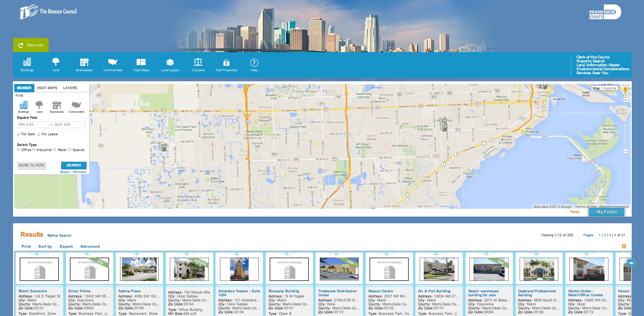644x316 pixels.
Task: Check the Special type checkbox
Action: pyautogui.click(x=70, y=150)
